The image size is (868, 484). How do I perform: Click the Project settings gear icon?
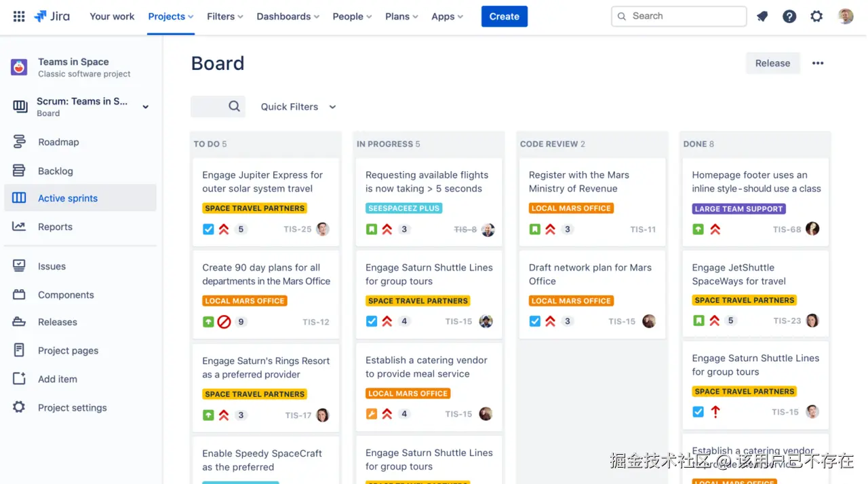[19, 407]
